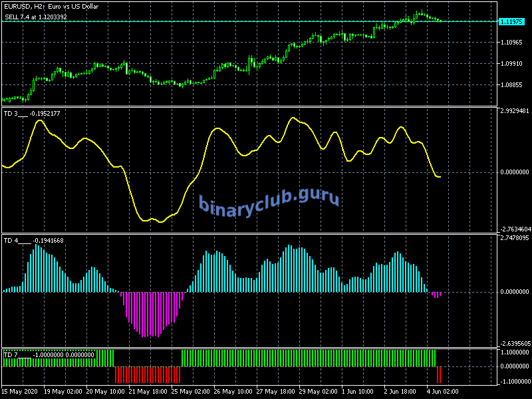The width and height of the screenshot is (532, 399).
Task: Click the -2.6395605 scale value in TD 4
Action: point(514,344)
